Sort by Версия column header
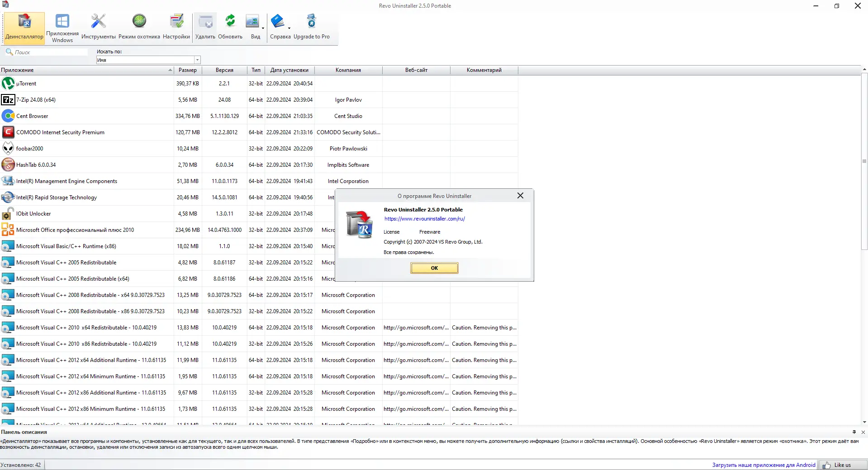Image resolution: width=868 pixels, height=470 pixels. click(224, 70)
